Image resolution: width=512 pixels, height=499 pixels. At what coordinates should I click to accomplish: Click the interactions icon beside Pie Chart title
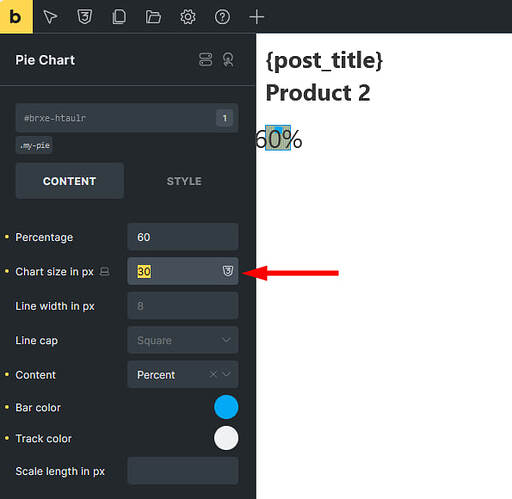228,60
